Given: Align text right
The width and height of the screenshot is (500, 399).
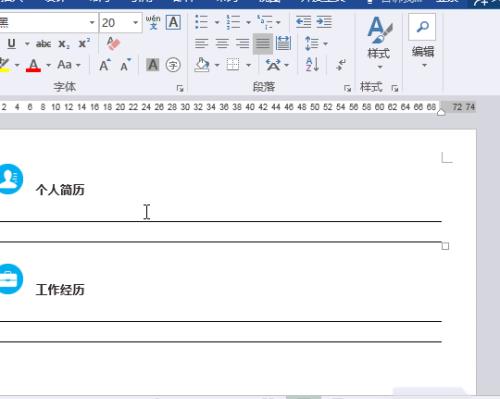Looking at the screenshot, I should click(x=242, y=43).
